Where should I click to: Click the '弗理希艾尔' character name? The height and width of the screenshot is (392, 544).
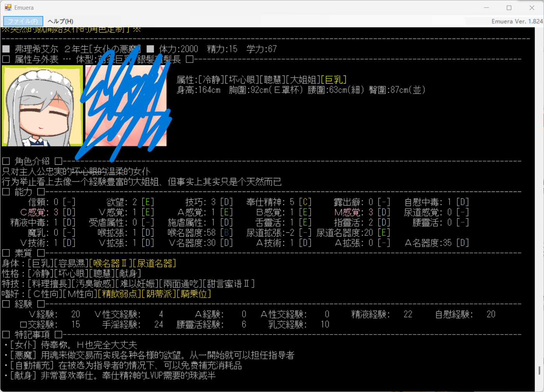37,49
